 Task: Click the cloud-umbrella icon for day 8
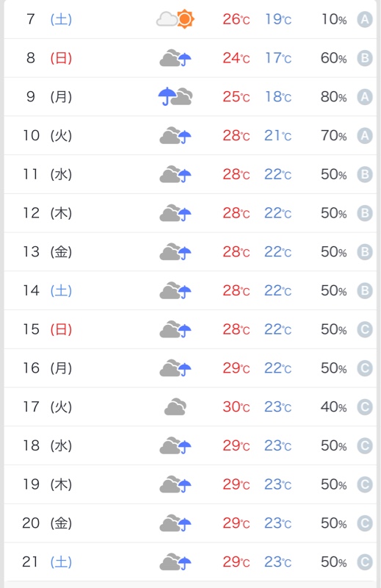point(175,58)
